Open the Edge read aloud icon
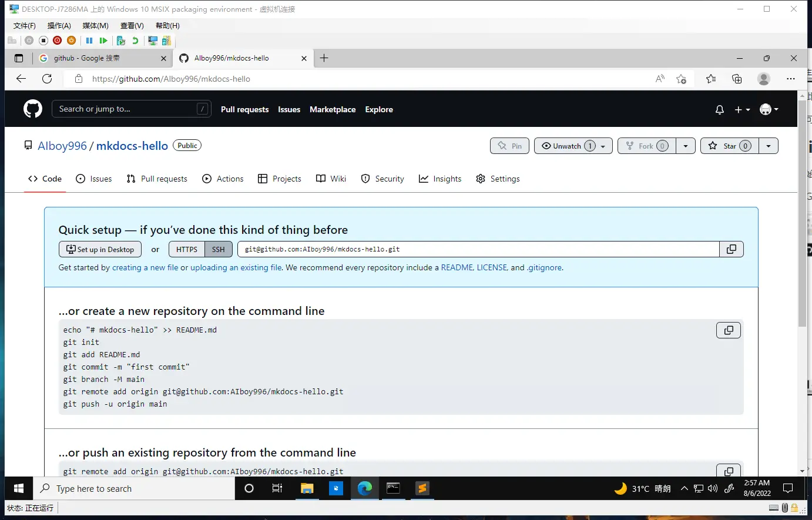This screenshot has width=812, height=520. pos(660,79)
